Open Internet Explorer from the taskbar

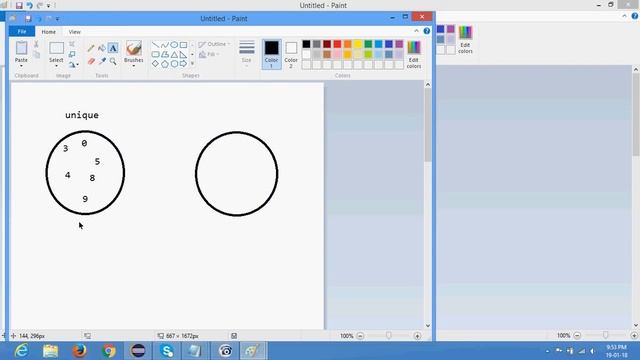[x=21, y=351]
